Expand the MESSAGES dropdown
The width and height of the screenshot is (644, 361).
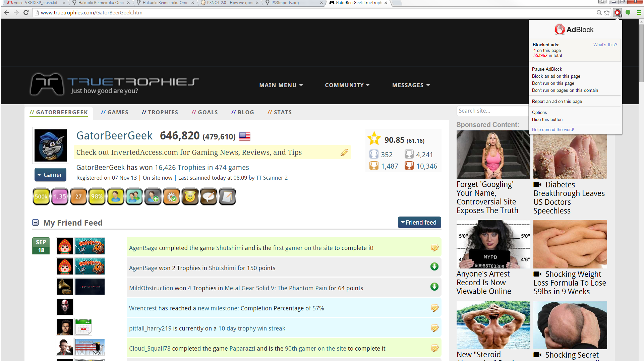click(x=411, y=85)
